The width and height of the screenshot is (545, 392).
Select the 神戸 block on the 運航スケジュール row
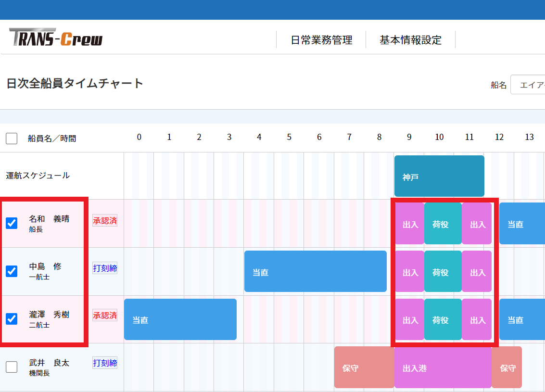pyautogui.click(x=439, y=176)
